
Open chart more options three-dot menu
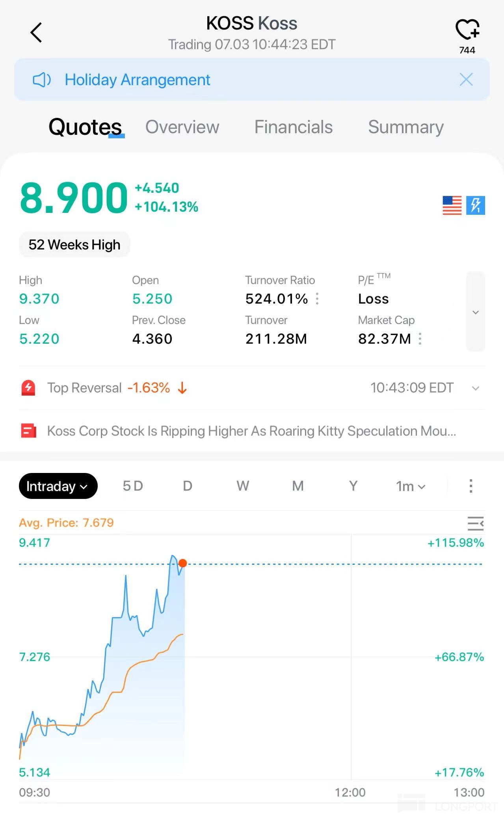coord(471,486)
